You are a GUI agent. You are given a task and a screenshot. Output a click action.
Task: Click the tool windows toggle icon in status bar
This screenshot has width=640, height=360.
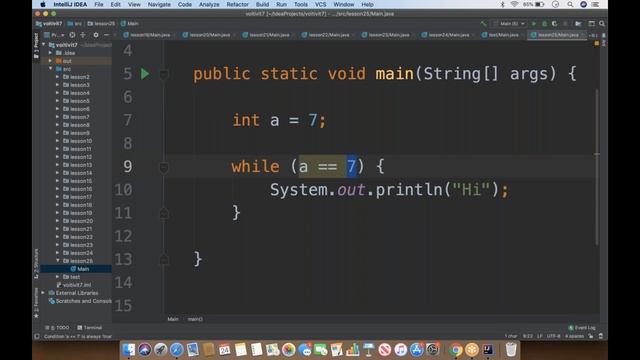[x=37, y=336]
